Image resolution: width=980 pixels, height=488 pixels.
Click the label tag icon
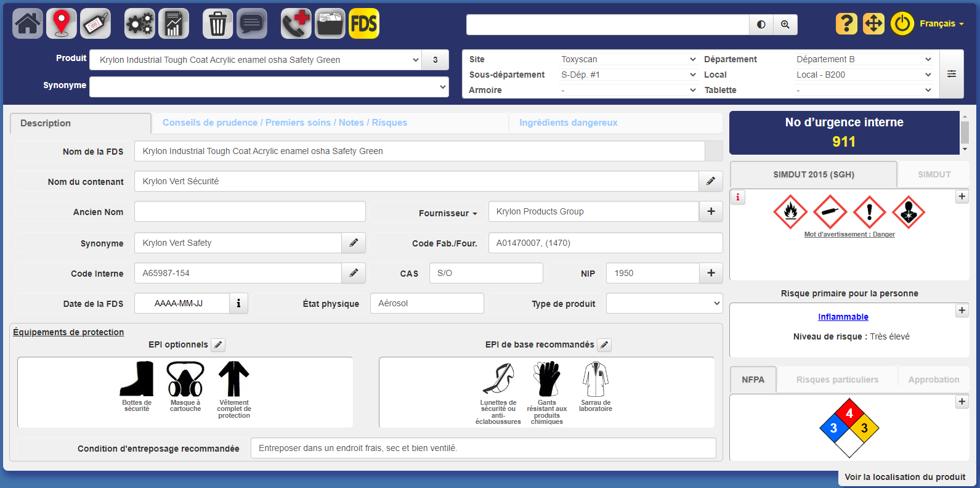(x=95, y=23)
